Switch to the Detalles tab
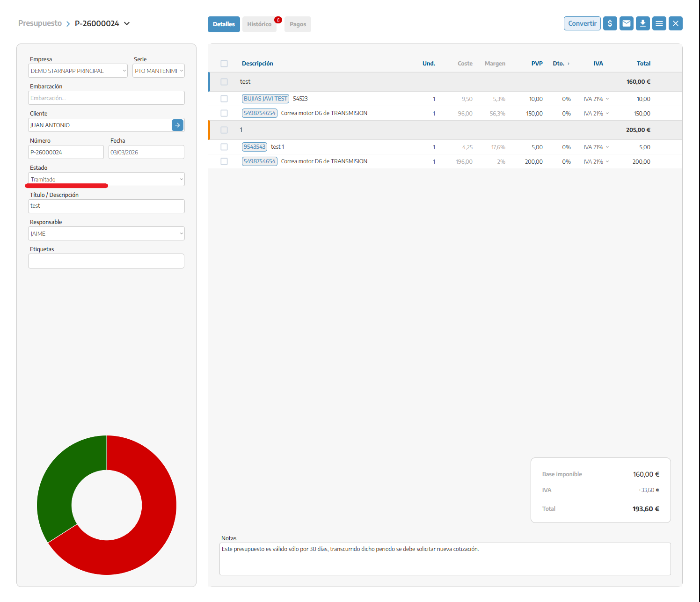The width and height of the screenshot is (700, 602). click(x=224, y=24)
